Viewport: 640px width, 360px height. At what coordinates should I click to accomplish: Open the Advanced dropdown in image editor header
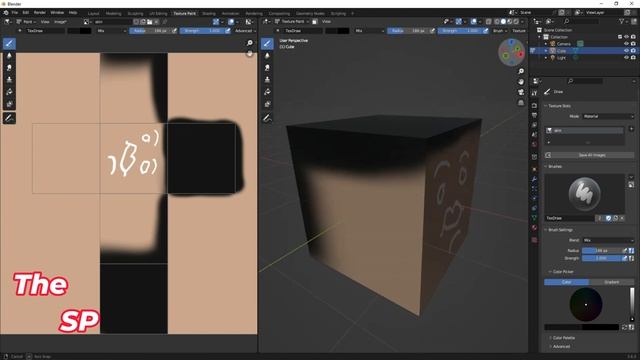click(x=245, y=31)
